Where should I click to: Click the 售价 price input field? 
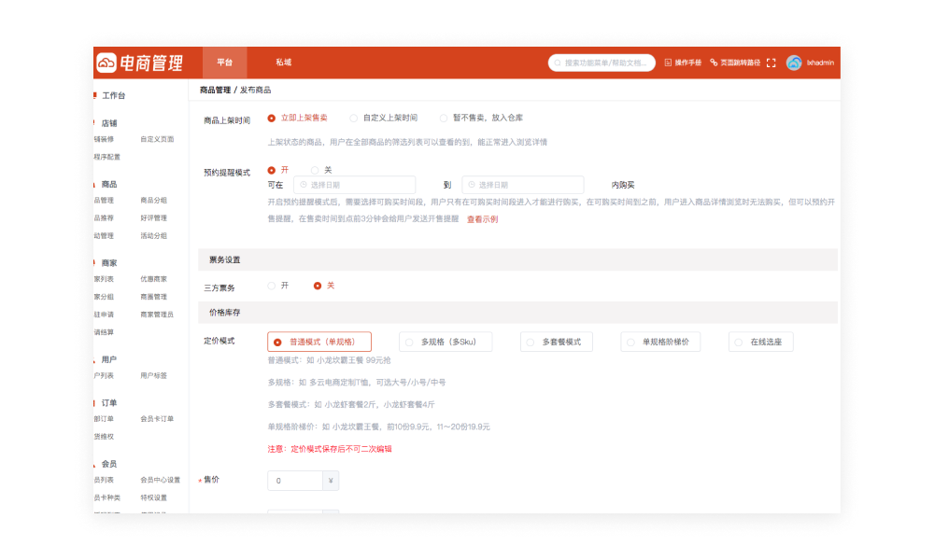click(x=294, y=480)
